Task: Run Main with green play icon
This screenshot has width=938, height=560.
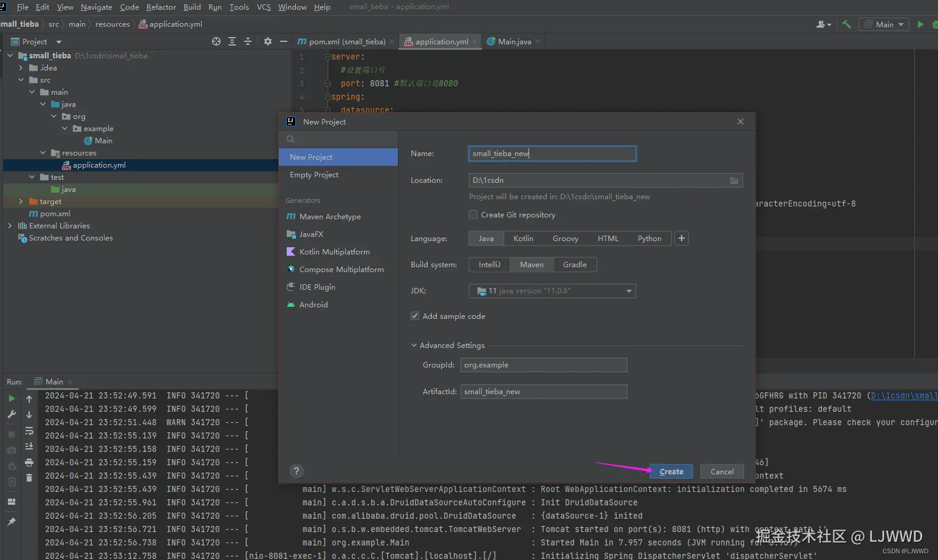Action: (920, 24)
